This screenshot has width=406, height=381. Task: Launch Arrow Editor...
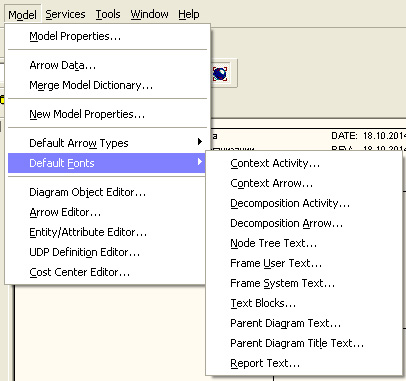click(107, 212)
